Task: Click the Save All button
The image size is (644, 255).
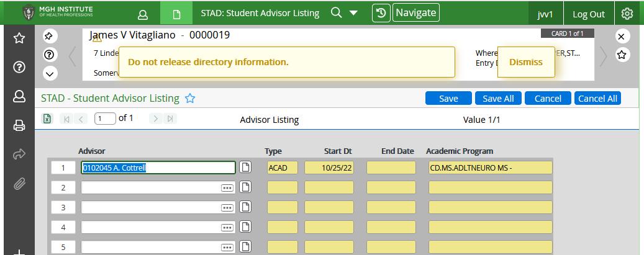Action: (498, 98)
